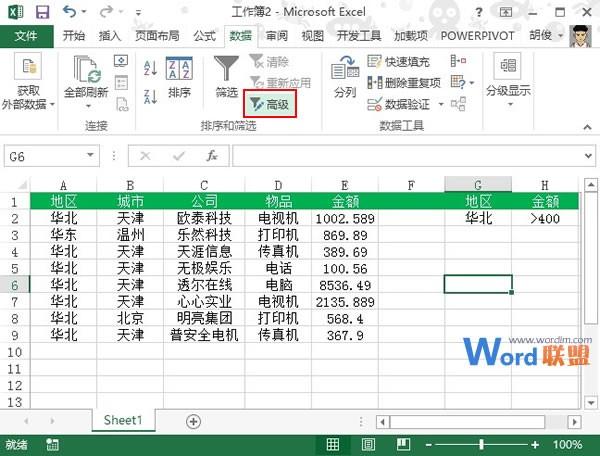This screenshot has height=456, width=600.
Task: Open the 全部刷新 dropdown arrow
Action: click(88, 106)
